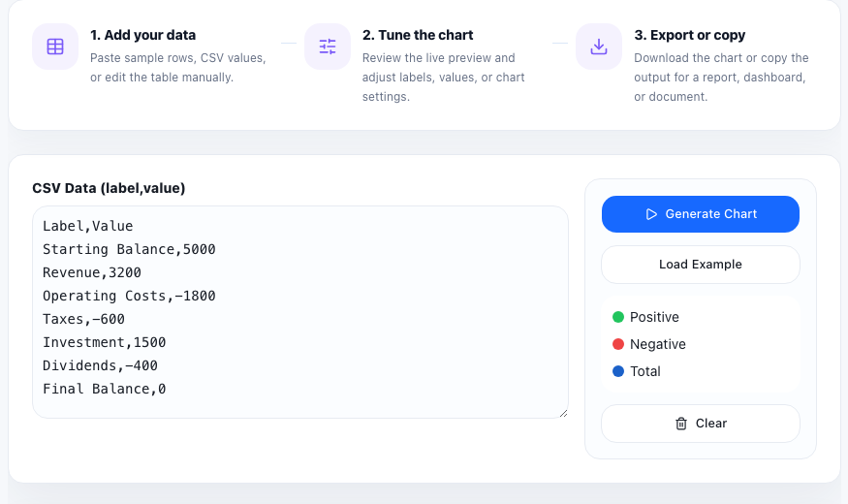Viewport: 848px width, 504px height.
Task: Load the example data
Action: (x=701, y=265)
